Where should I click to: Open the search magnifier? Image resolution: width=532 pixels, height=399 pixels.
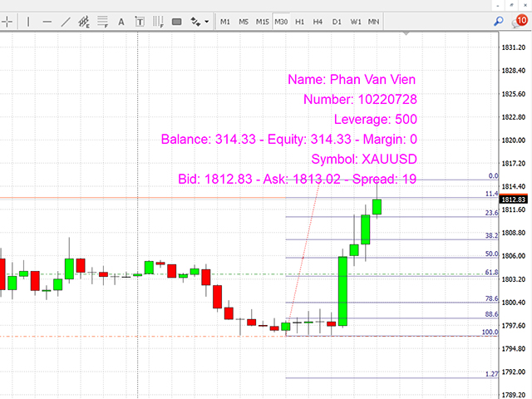tap(499, 22)
